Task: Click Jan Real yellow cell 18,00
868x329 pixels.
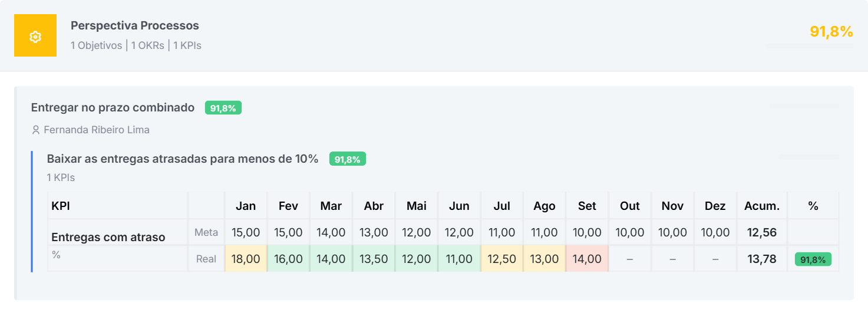Action: pyautogui.click(x=246, y=259)
